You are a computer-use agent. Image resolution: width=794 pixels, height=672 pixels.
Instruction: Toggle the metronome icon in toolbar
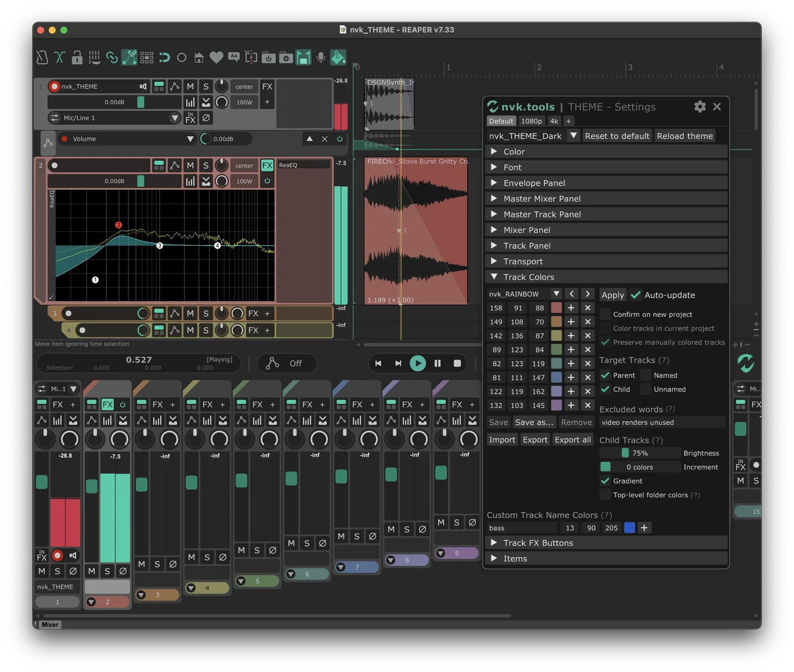tap(42, 57)
